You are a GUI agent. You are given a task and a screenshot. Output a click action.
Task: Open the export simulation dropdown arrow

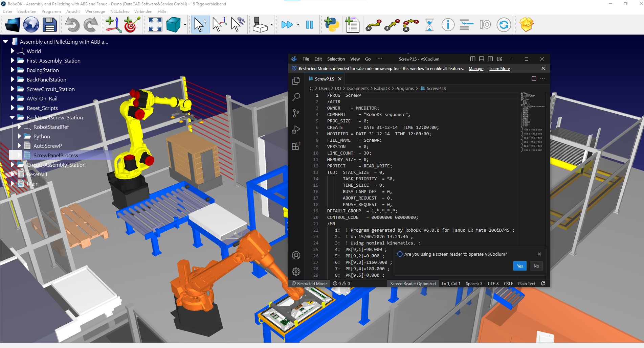click(271, 25)
